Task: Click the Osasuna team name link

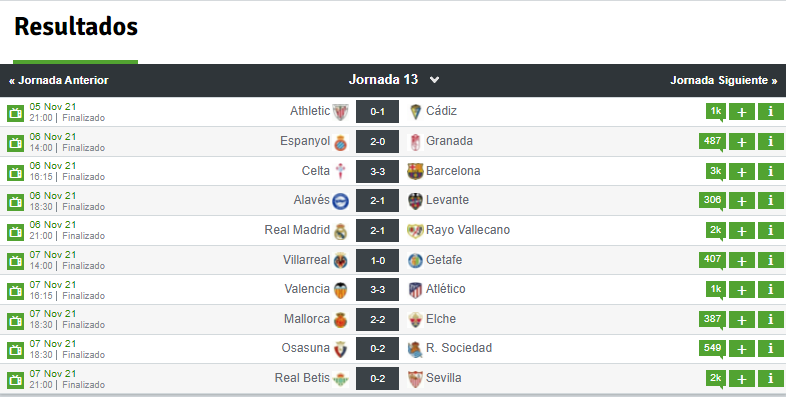Action: [x=305, y=348]
